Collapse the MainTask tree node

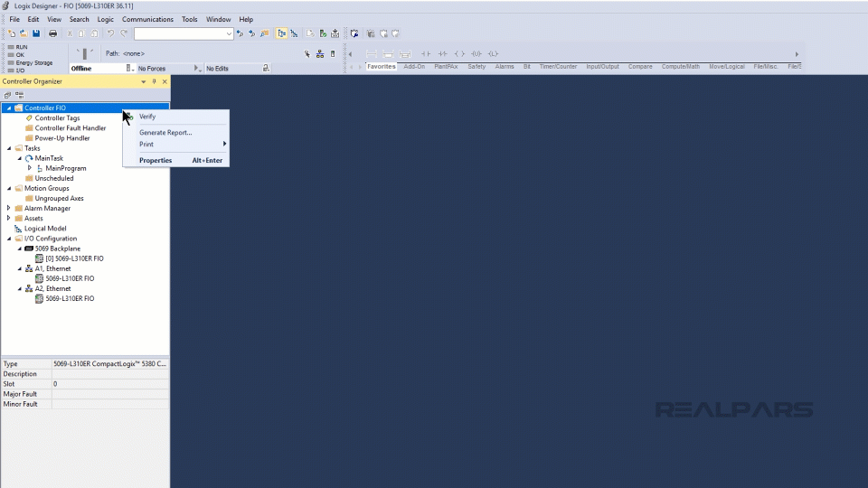(x=20, y=158)
